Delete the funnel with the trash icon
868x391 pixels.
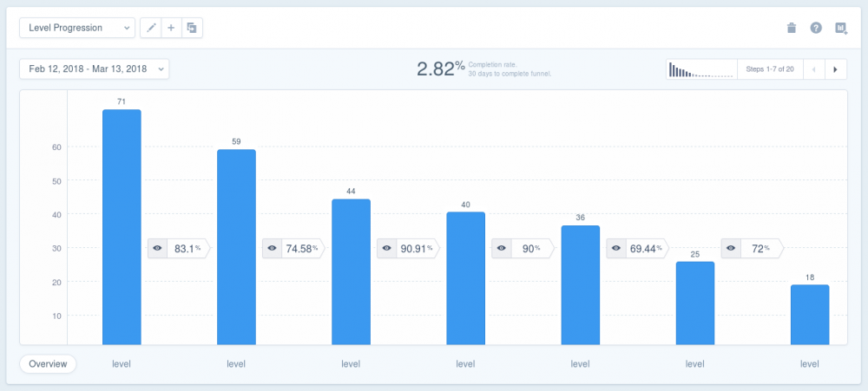click(x=792, y=28)
